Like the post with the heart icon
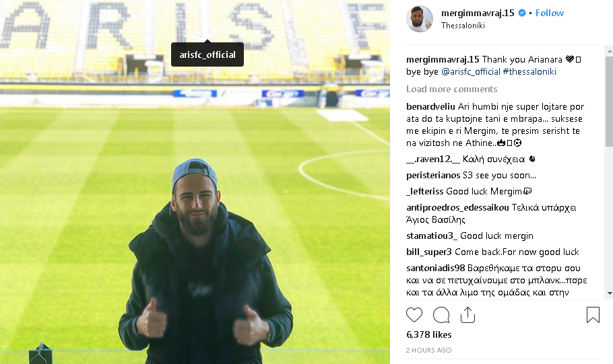 coord(414,315)
